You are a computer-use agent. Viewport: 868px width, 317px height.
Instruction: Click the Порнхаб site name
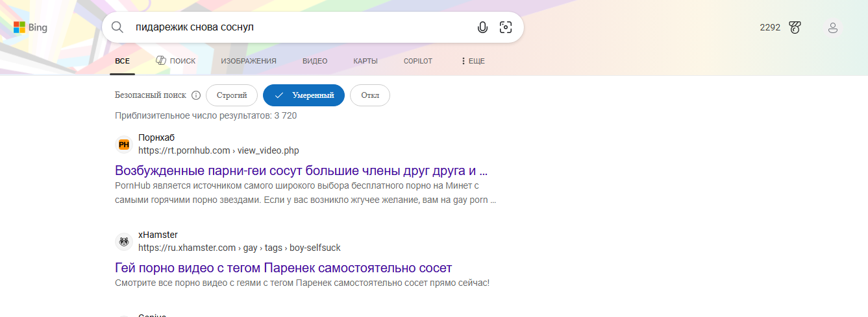pyautogui.click(x=156, y=137)
